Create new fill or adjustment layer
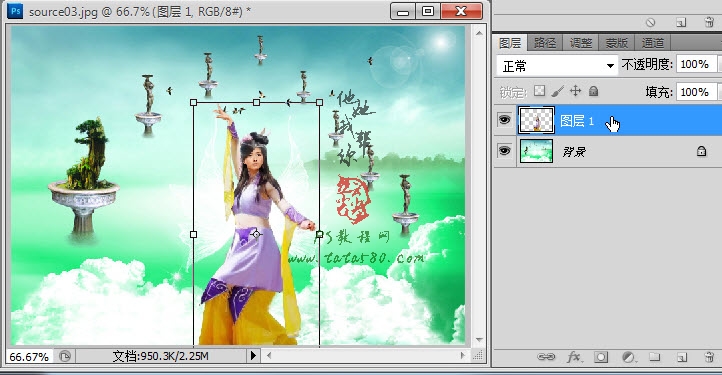The height and width of the screenshot is (375, 722). click(628, 357)
